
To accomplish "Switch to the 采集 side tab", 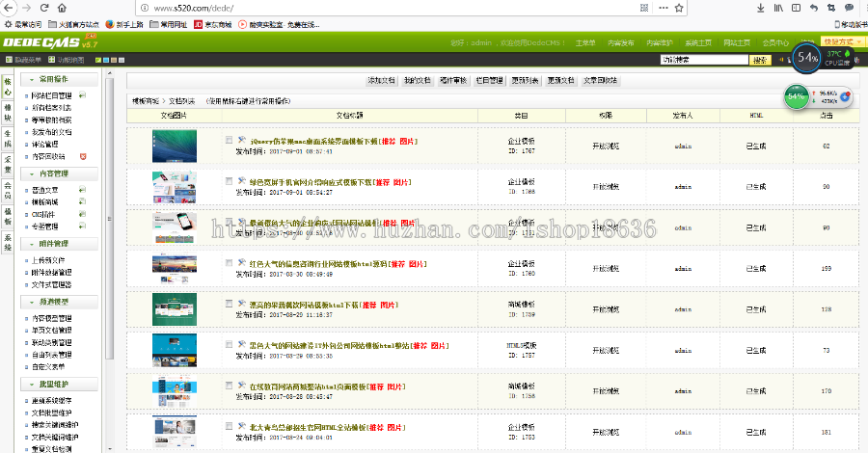I will pyautogui.click(x=8, y=165).
